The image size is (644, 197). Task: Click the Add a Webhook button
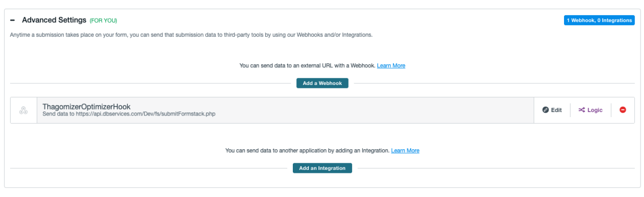pyautogui.click(x=322, y=83)
